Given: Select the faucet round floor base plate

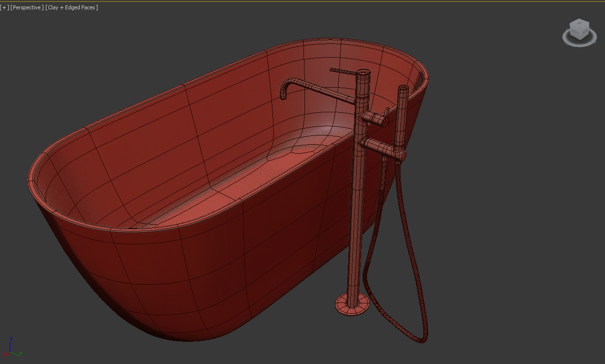Looking at the screenshot, I should click(x=352, y=304).
